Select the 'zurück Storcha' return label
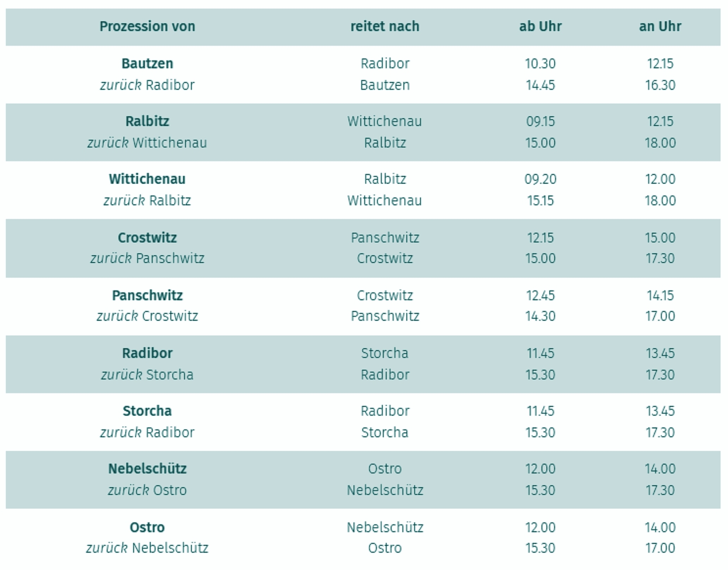 pos(147,375)
